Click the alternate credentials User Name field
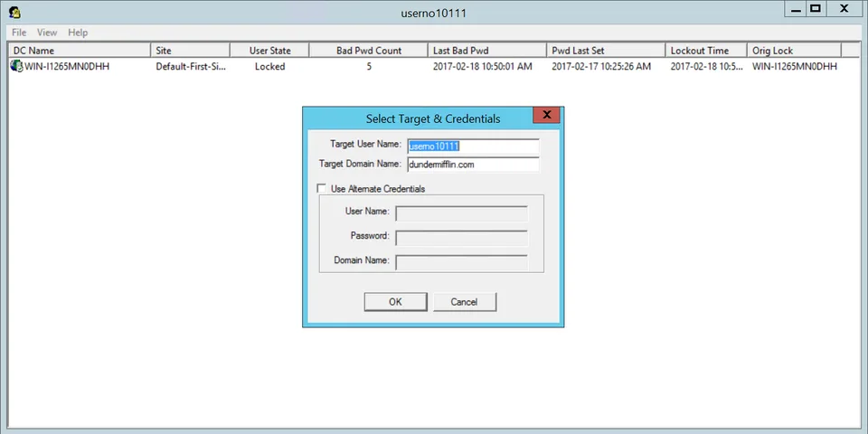This screenshot has height=434, width=868. [x=462, y=213]
